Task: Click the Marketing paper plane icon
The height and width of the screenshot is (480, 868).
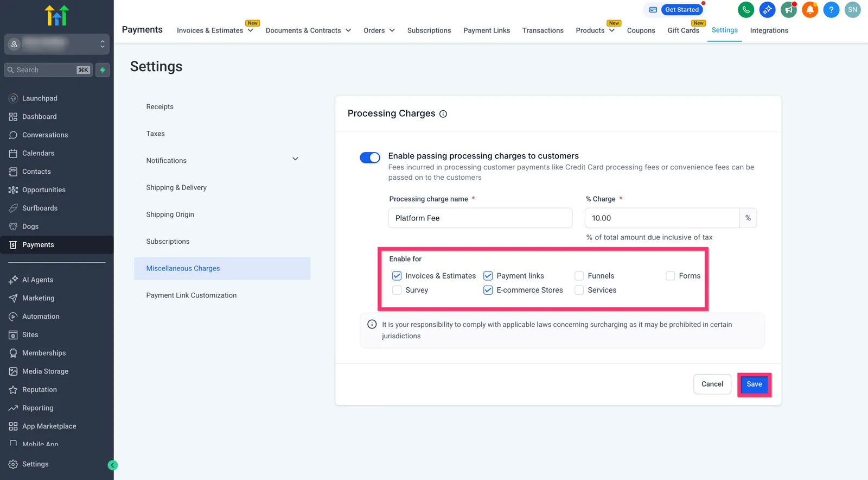Action: click(14, 298)
